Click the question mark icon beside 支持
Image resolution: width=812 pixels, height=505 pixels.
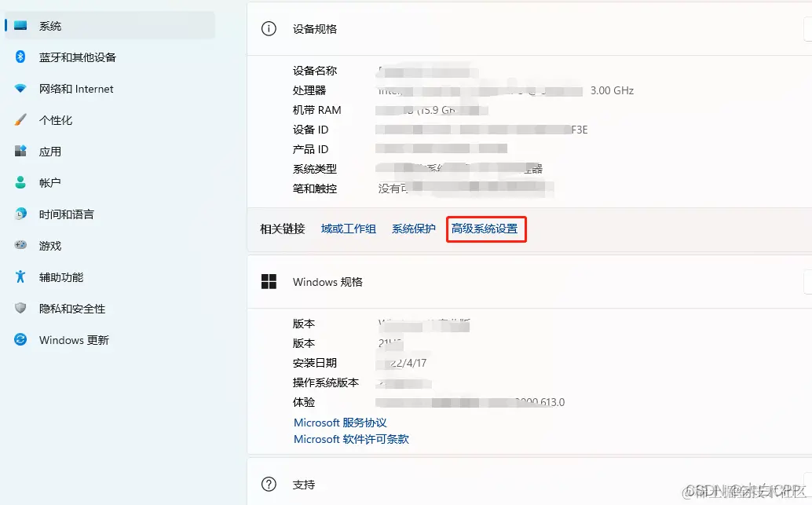point(269,485)
